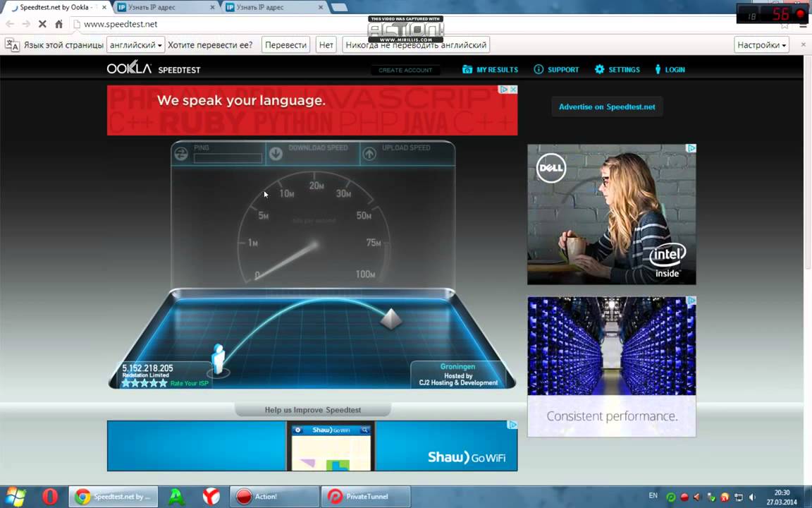
Task: Click the Chrome Speedtest.net taskbar button
Action: [x=113, y=497]
